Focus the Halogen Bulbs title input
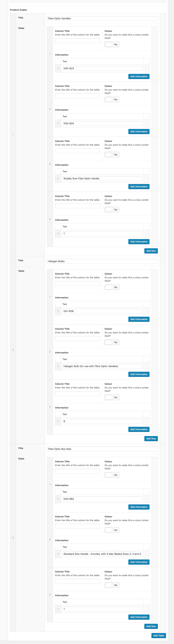The width and height of the screenshot is (174, 644). 102,261
